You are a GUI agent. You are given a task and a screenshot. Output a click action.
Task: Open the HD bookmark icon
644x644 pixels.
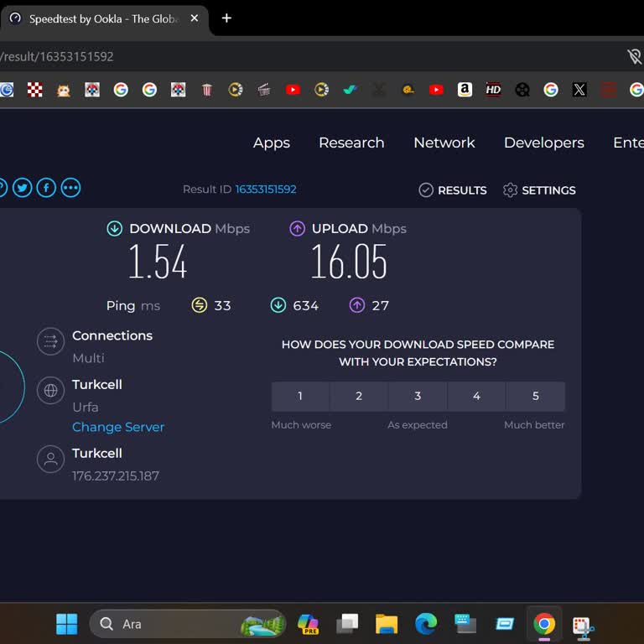click(493, 90)
